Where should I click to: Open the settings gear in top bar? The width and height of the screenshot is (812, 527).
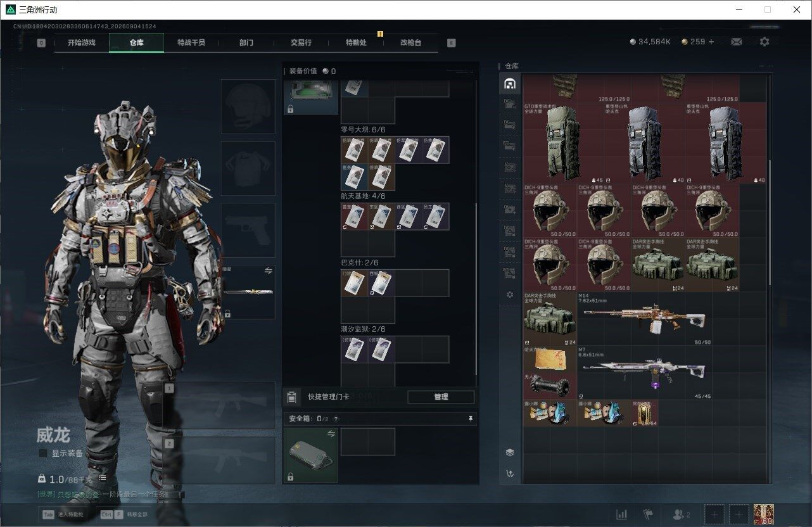click(x=764, y=42)
